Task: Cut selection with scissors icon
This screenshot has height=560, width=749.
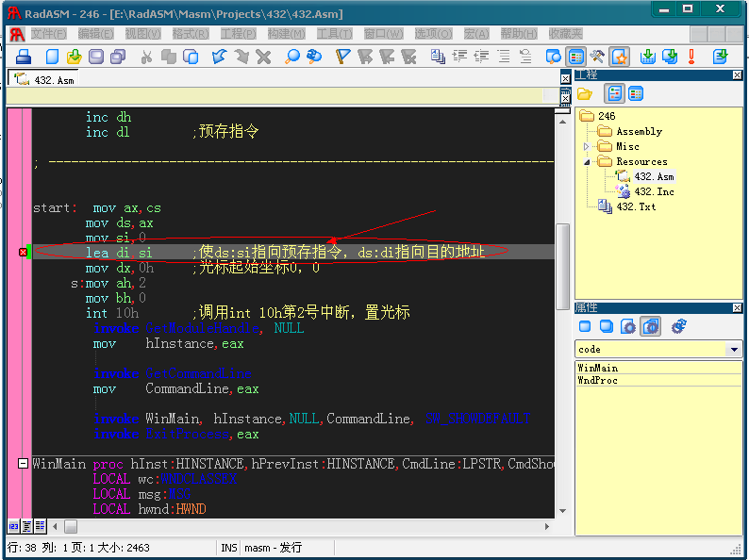Action: tap(146, 57)
